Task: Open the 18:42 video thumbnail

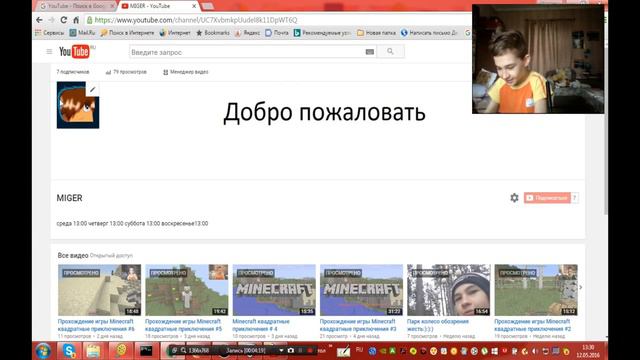Action: click(x=187, y=290)
